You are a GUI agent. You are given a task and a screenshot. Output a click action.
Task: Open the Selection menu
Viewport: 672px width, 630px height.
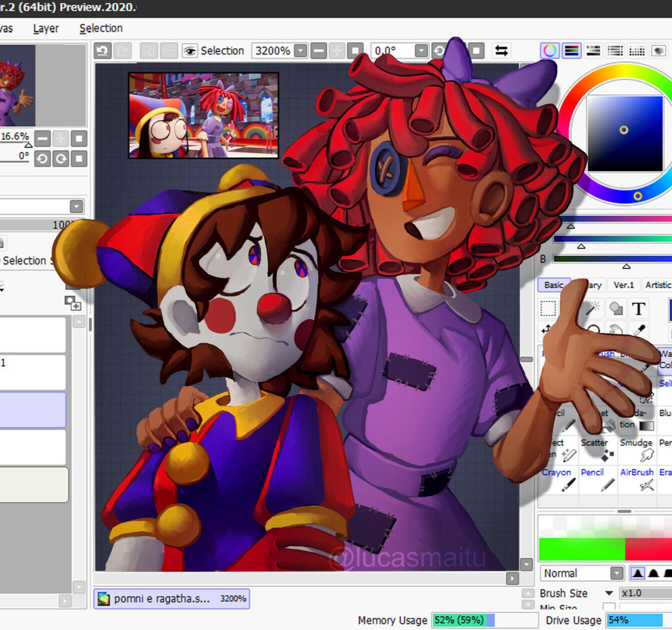(101, 29)
